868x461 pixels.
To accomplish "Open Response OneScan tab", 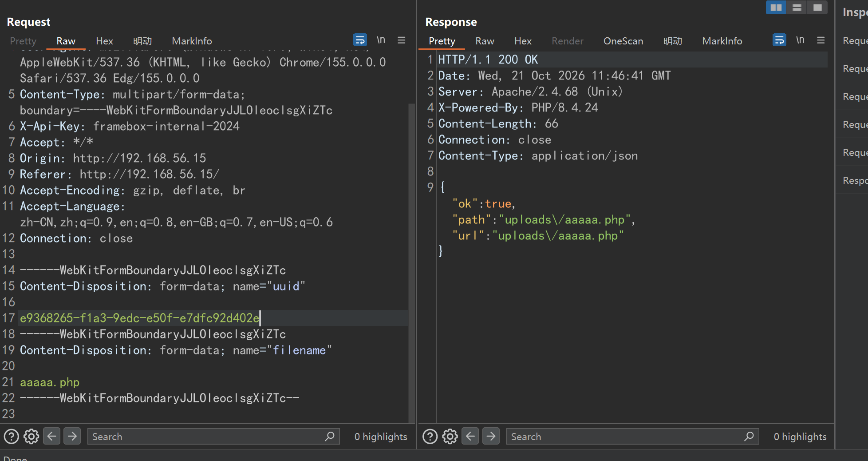I will pos(623,41).
